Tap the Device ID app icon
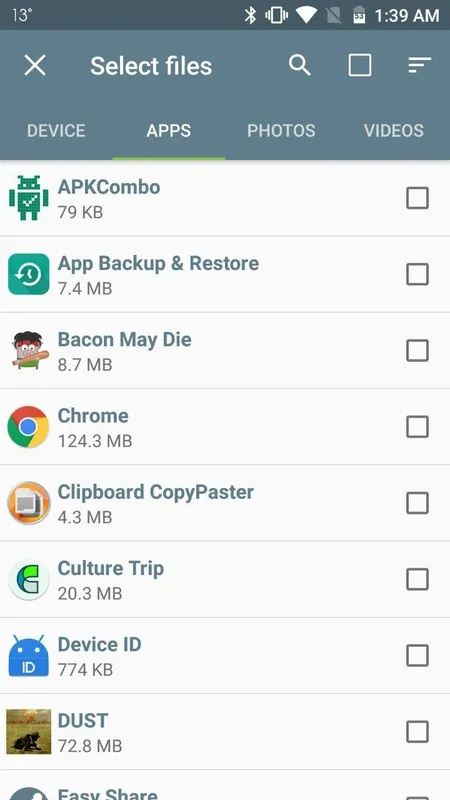This screenshot has height=800, width=450. (29, 656)
